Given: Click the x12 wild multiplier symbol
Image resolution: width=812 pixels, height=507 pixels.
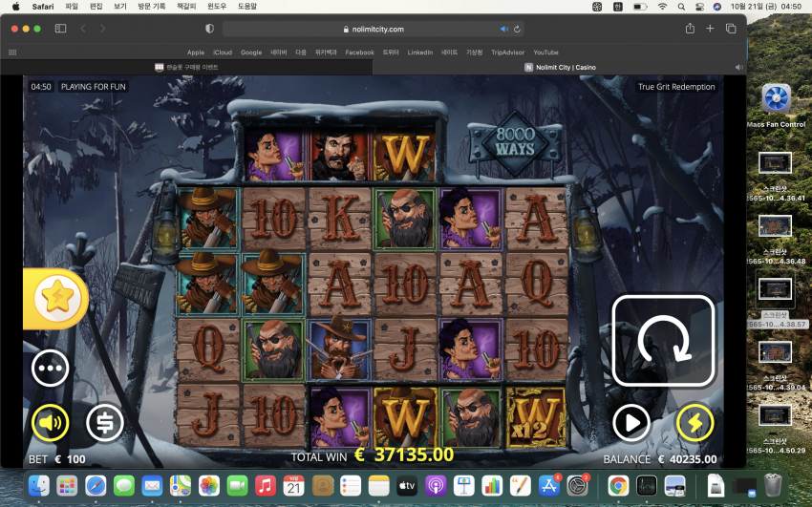Looking at the screenshot, I should pyautogui.click(x=536, y=417).
